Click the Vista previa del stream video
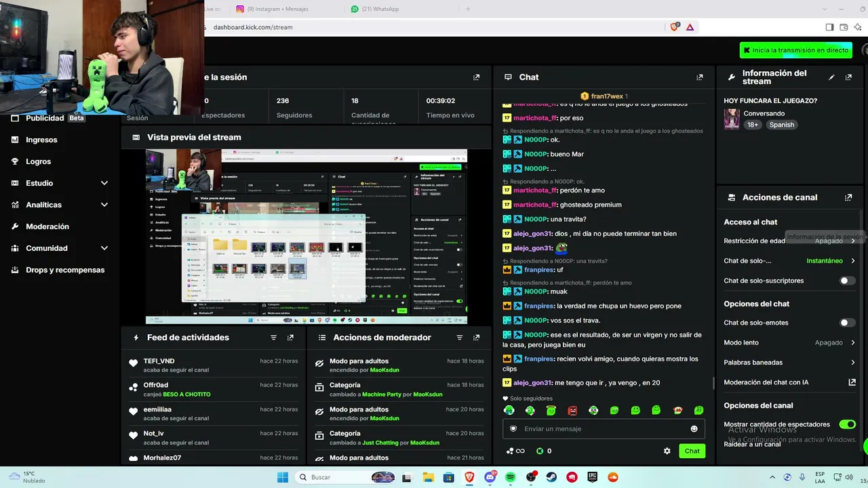The width and height of the screenshot is (868, 488). tap(307, 237)
